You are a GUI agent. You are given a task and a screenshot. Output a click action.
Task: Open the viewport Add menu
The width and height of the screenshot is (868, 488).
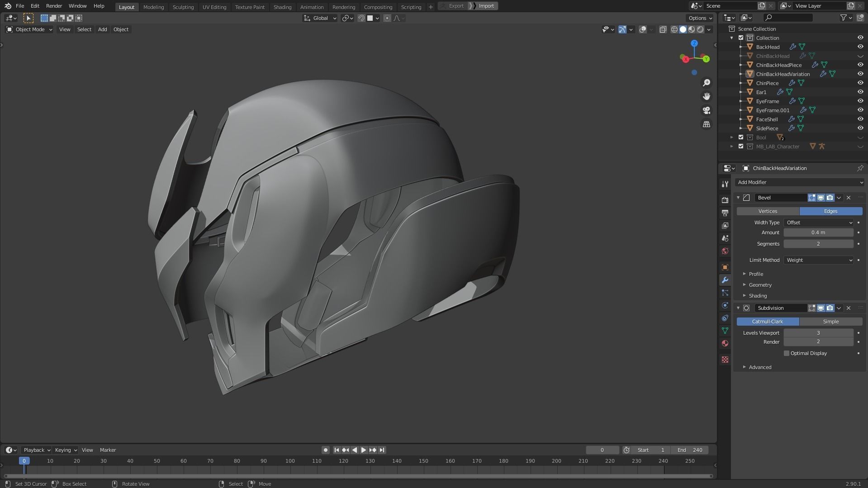click(102, 29)
